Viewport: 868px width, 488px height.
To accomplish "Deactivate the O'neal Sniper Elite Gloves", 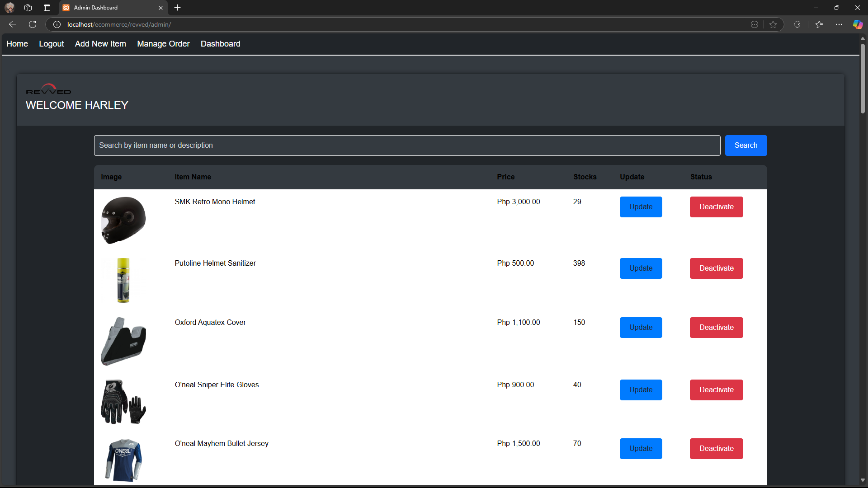I will 716,390.
